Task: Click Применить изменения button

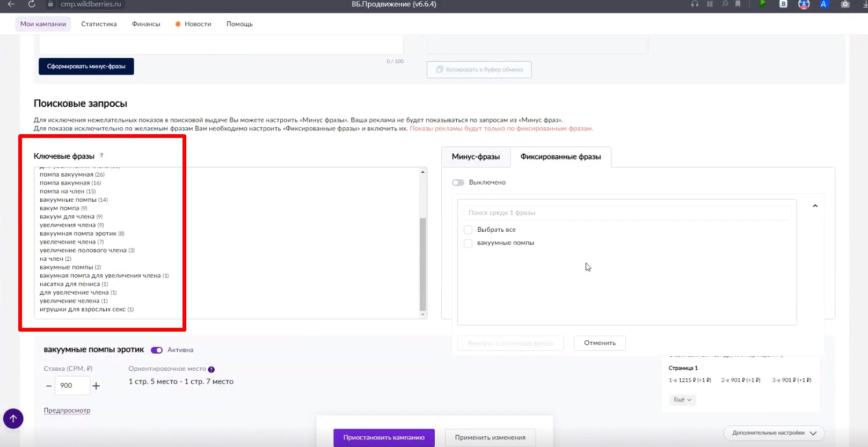Action: point(490,437)
